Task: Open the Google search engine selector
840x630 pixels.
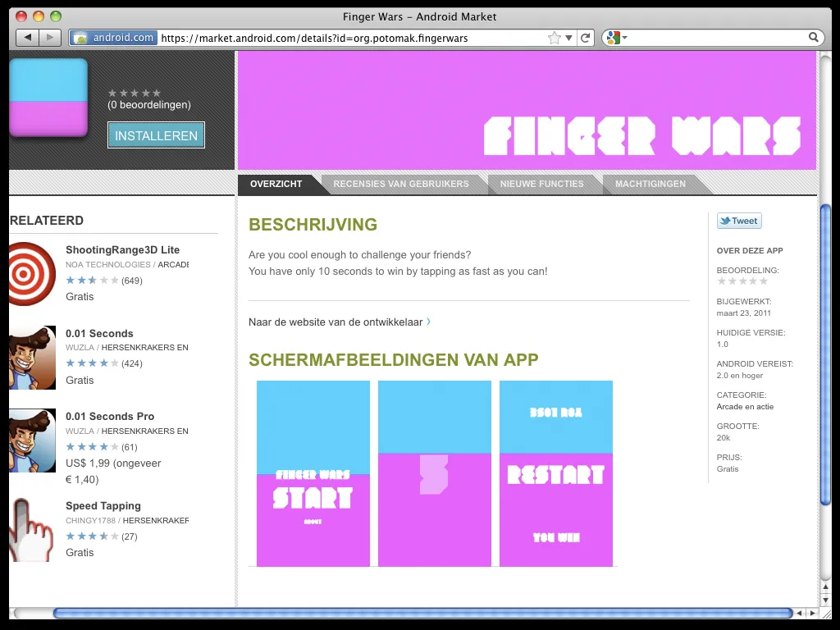Action: (617, 38)
